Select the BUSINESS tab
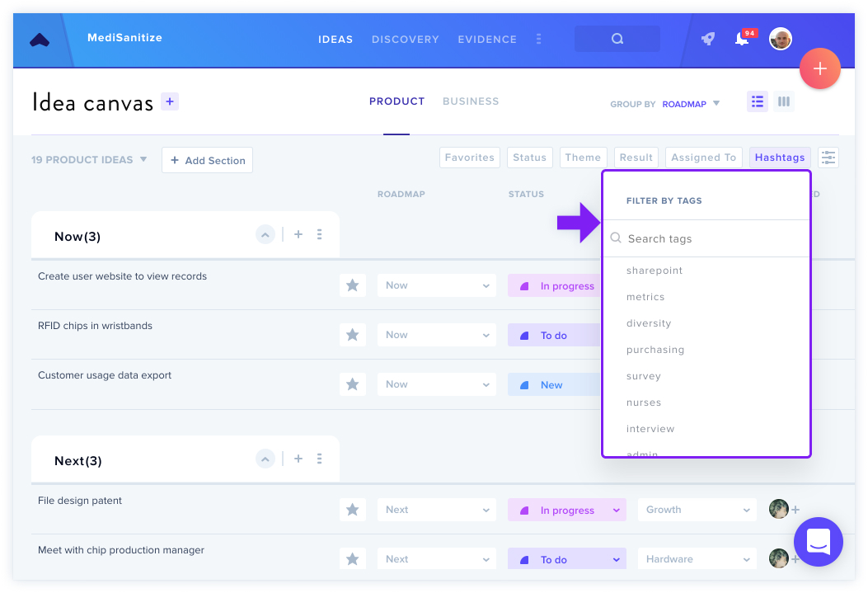 (471, 101)
